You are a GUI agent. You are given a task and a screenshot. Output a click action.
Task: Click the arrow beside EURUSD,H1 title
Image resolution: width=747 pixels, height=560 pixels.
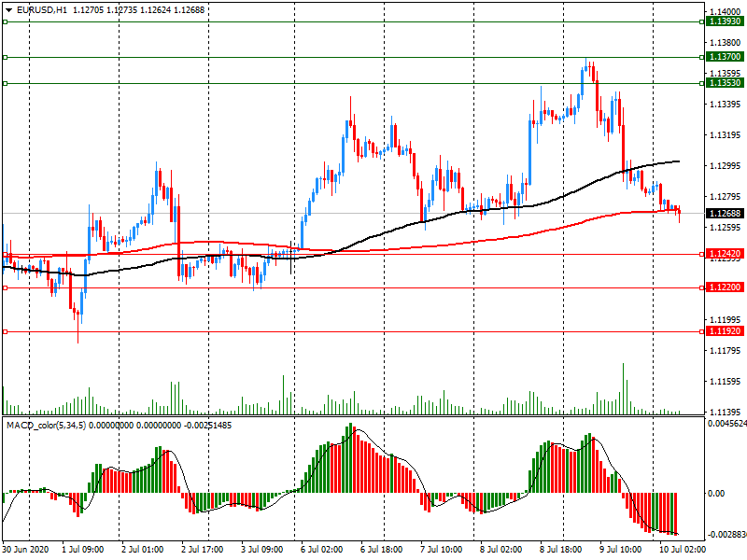coord(8,9)
